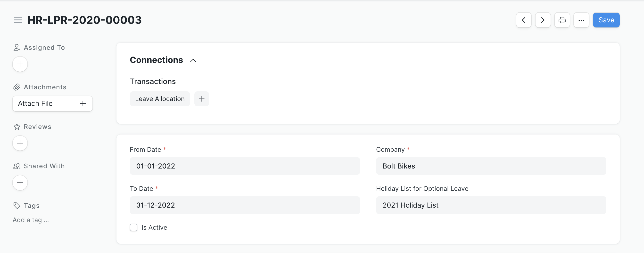Click the Attach File button
The image size is (644, 253).
[x=52, y=104]
